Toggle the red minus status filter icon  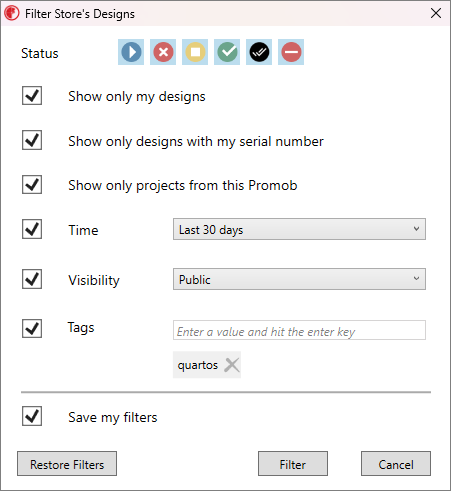[291, 52]
